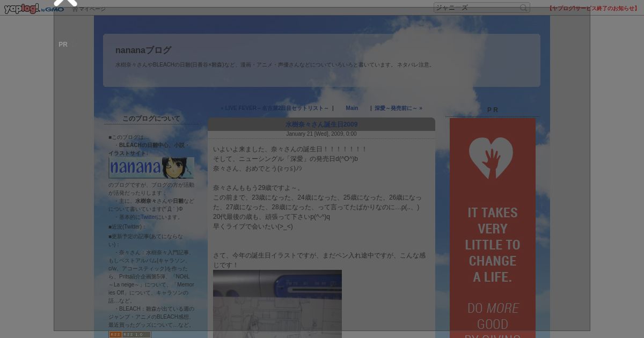Click the blog description under nananaブログ

click(275, 65)
